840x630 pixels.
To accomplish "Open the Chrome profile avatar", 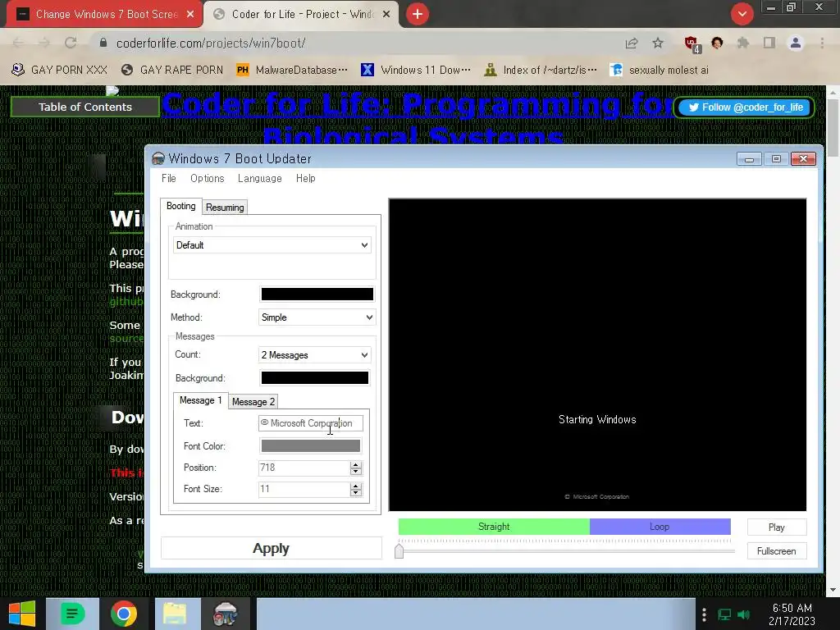I will (x=796, y=43).
